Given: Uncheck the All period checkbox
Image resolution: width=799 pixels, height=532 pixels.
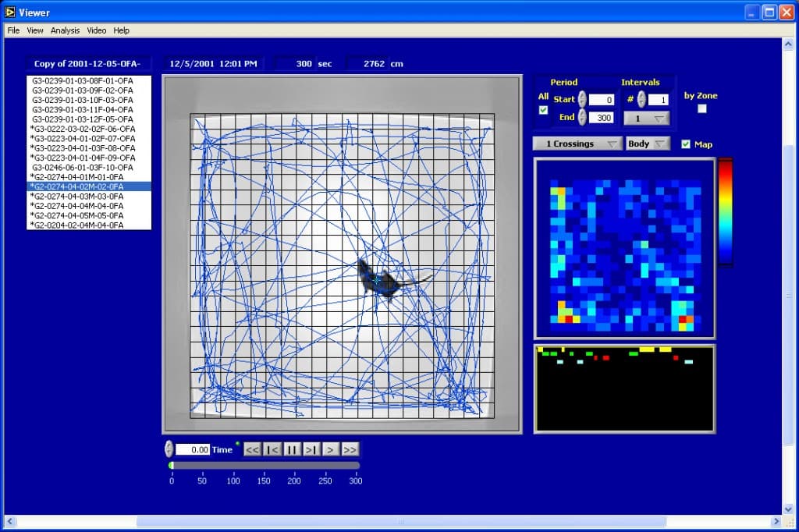Looking at the screenshot, I should [x=544, y=110].
